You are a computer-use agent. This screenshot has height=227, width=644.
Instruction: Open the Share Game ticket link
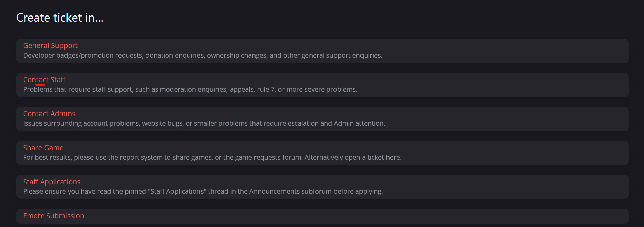(x=43, y=148)
